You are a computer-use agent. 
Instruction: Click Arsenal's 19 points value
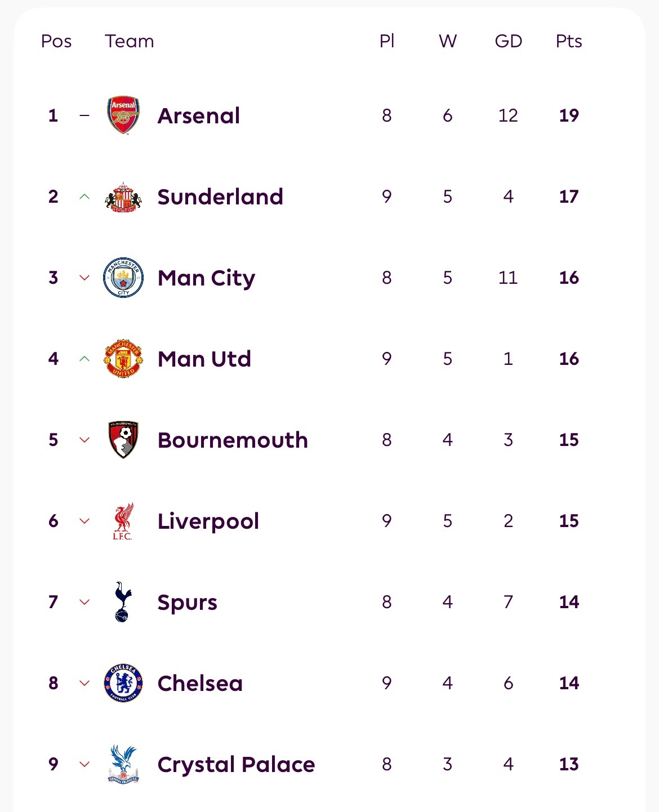click(x=569, y=115)
